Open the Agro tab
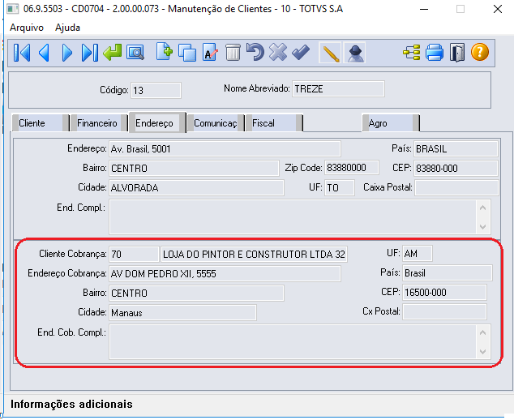The height and width of the screenshot is (420, 514). click(391, 123)
